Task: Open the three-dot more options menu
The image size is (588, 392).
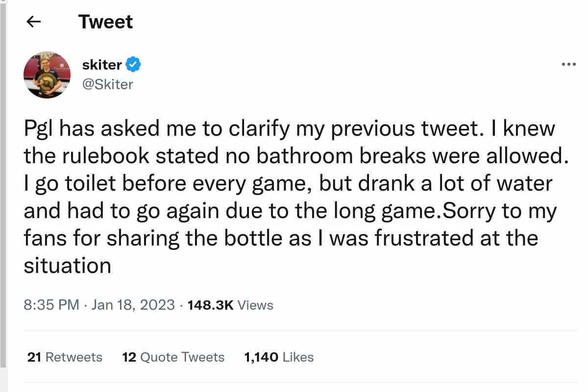Action: (568, 64)
